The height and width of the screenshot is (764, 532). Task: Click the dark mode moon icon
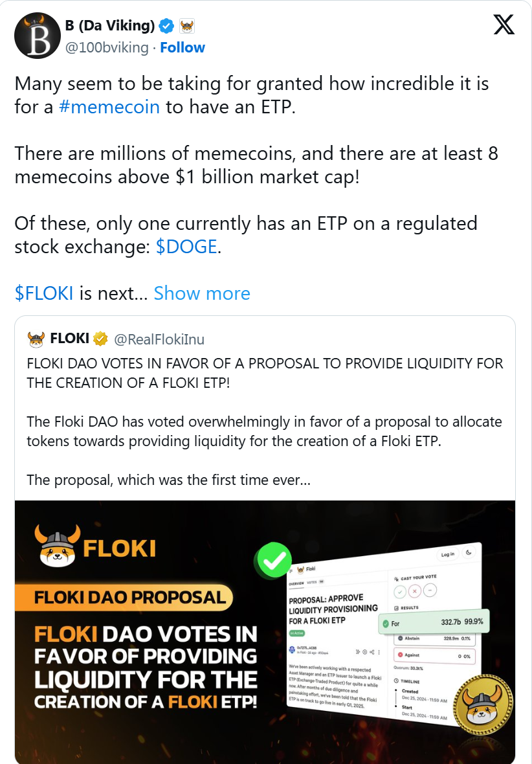click(469, 552)
